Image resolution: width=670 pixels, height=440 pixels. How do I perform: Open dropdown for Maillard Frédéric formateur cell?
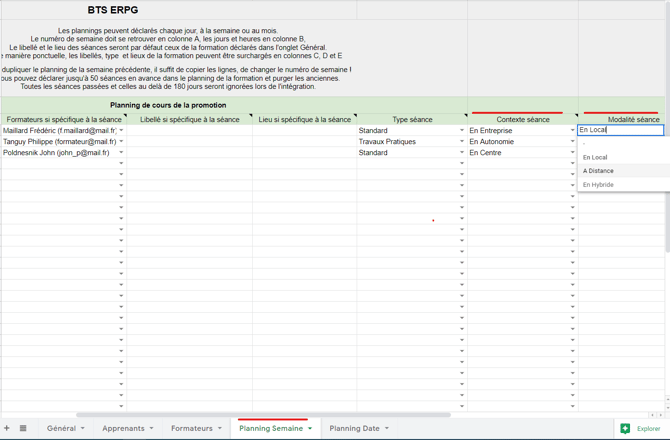click(121, 130)
